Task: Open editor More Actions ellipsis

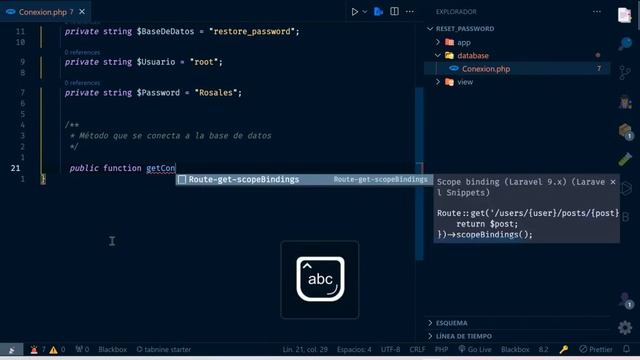Action: click(x=409, y=12)
